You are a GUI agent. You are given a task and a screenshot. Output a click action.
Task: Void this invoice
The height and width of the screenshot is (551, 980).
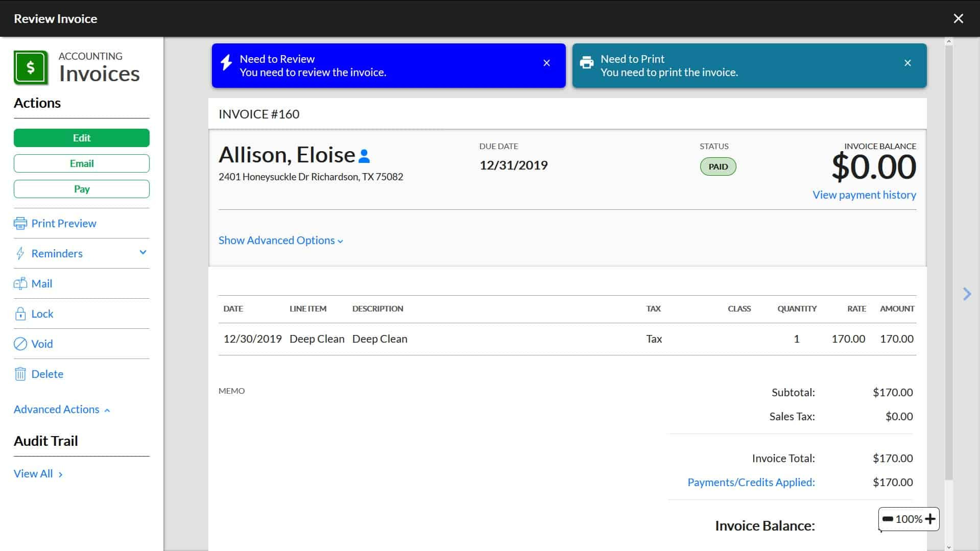pyautogui.click(x=42, y=344)
